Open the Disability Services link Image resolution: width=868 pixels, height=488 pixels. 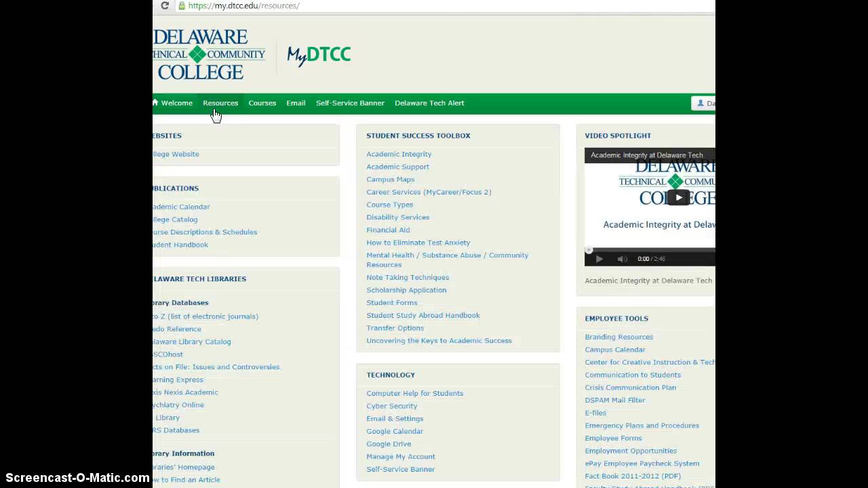click(397, 218)
